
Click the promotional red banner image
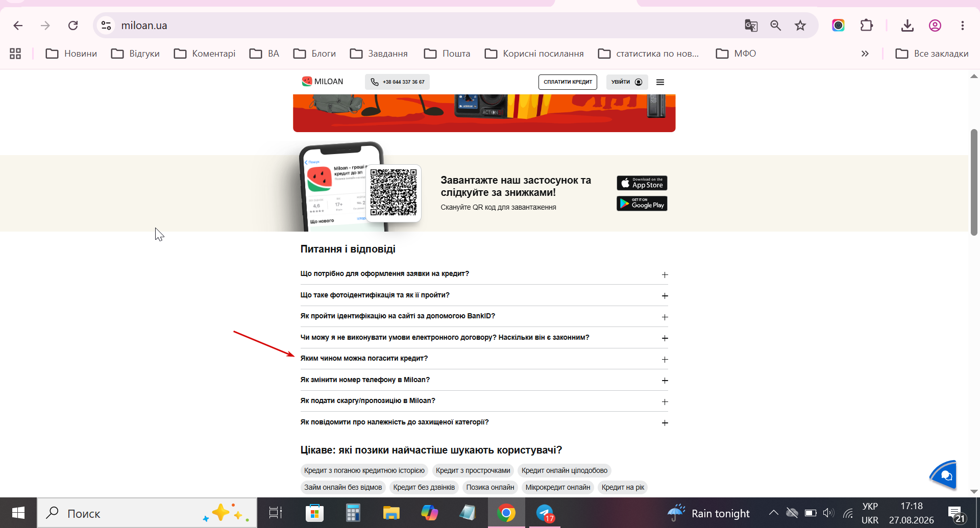pyautogui.click(x=484, y=113)
